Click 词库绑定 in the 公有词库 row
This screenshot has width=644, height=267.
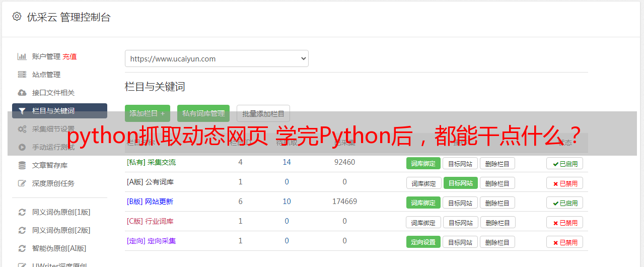(423, 183)
